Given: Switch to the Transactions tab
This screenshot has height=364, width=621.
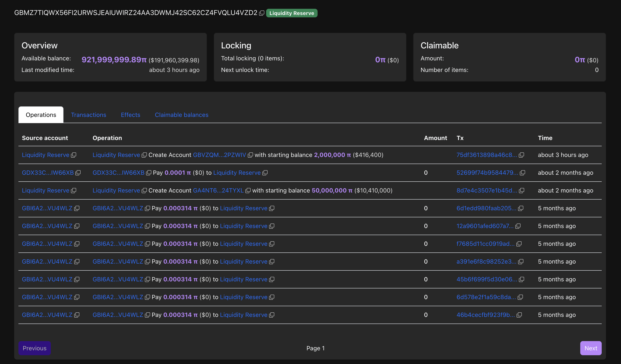Looking at the screenshot, I should click(x=89, y=115).
